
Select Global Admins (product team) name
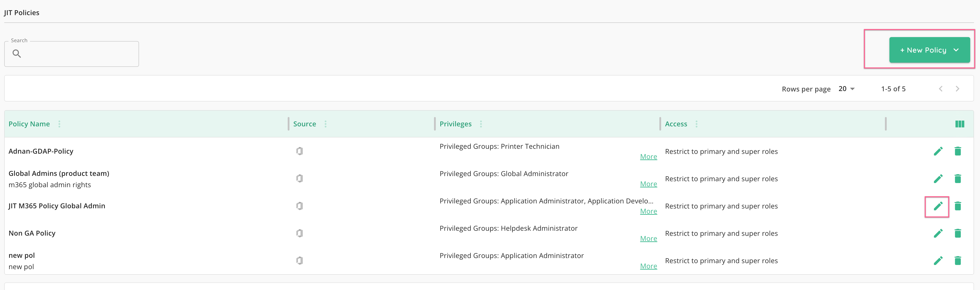pos(59,174)
